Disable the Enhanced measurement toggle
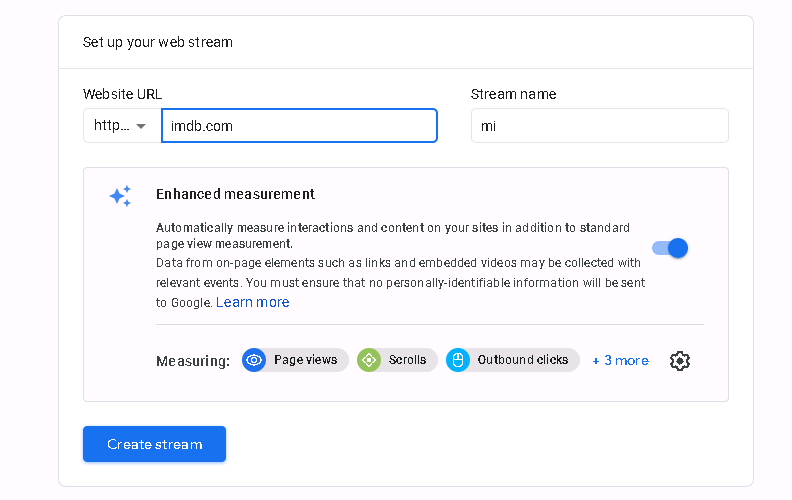This screenshot has width=792, height=500. pyautogui.click(x=670, y=248)
